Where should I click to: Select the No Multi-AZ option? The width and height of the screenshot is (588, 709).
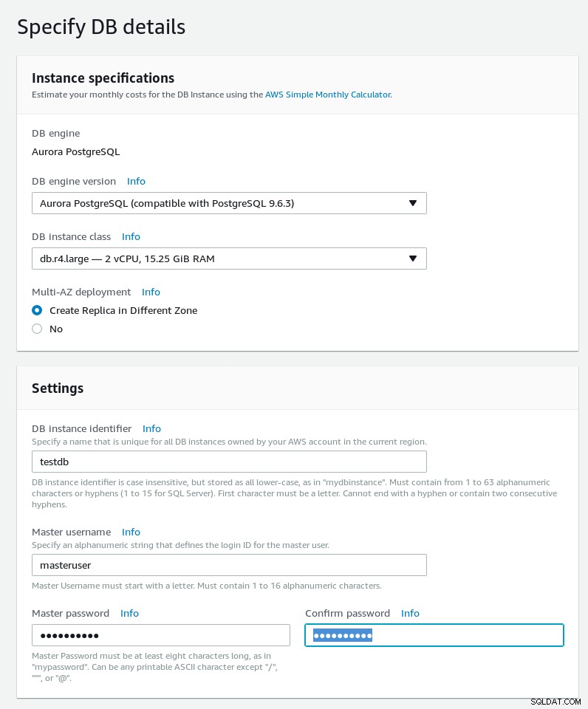37,329
